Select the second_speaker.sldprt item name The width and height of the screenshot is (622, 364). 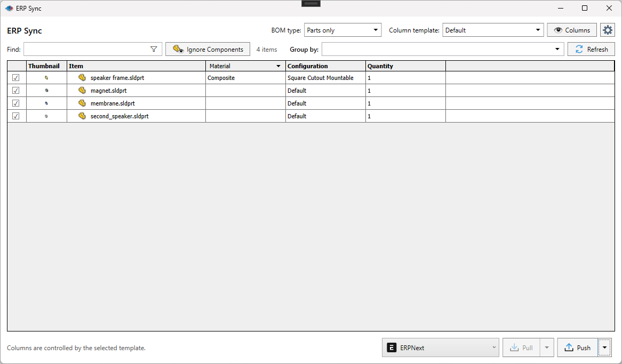[x=119, y=116]
